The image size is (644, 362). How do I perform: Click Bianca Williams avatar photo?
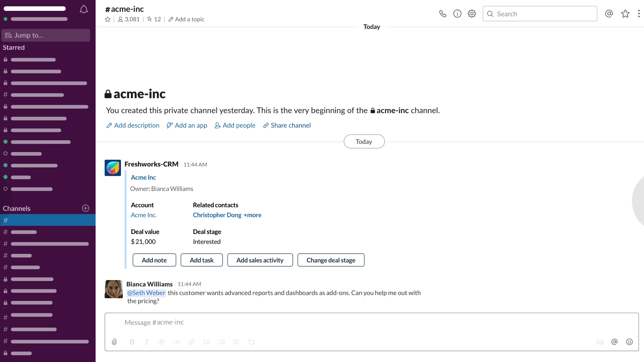coord(114,289)
